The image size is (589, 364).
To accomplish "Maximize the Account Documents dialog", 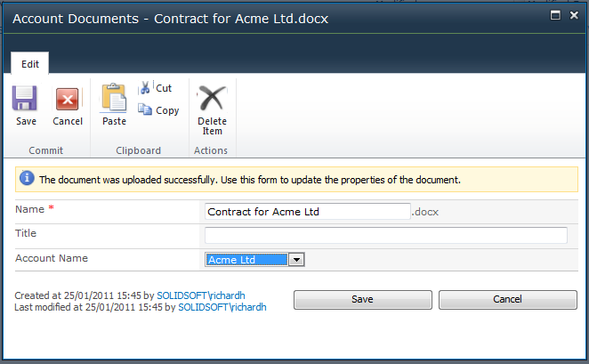I will (555, 15).
